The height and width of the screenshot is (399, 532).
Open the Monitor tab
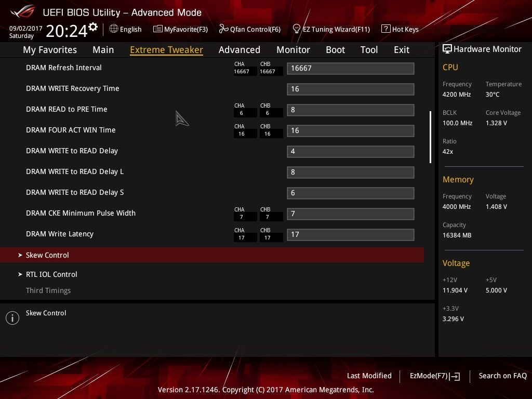(293, 50)
